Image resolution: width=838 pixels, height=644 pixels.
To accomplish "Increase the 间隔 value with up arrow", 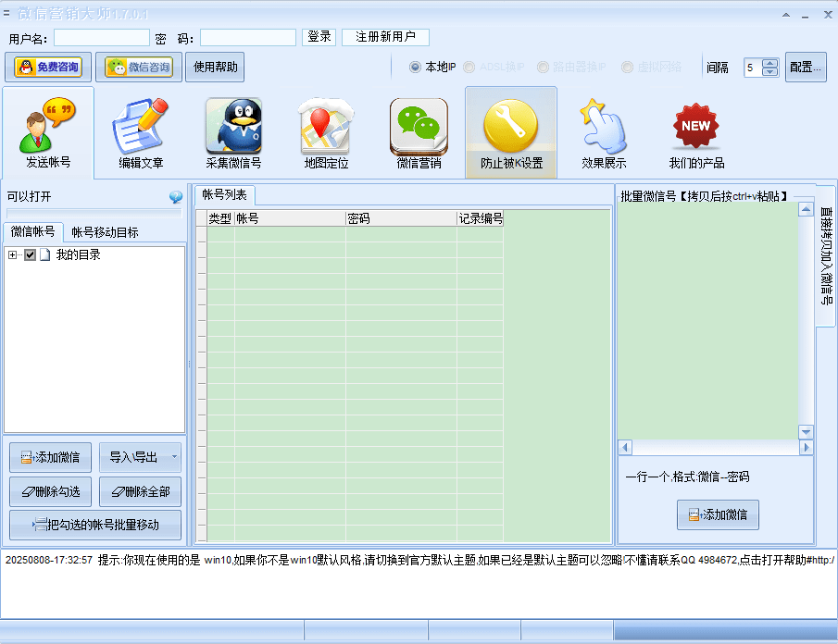I will click(769, 62).
